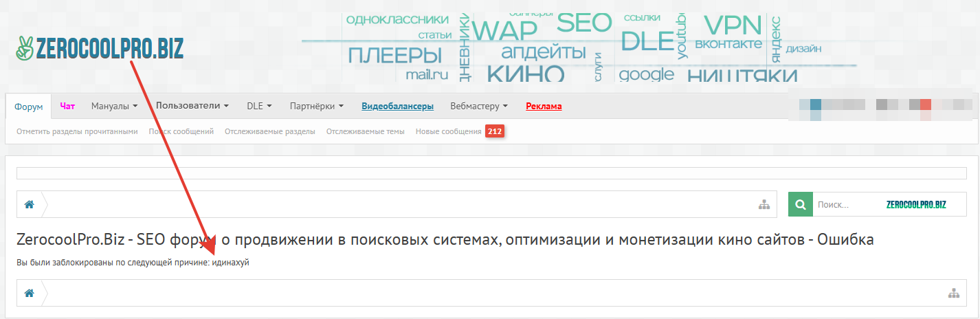Open the DLE dropdown menu
Screen dimensions: 980x319
[259, 107]
